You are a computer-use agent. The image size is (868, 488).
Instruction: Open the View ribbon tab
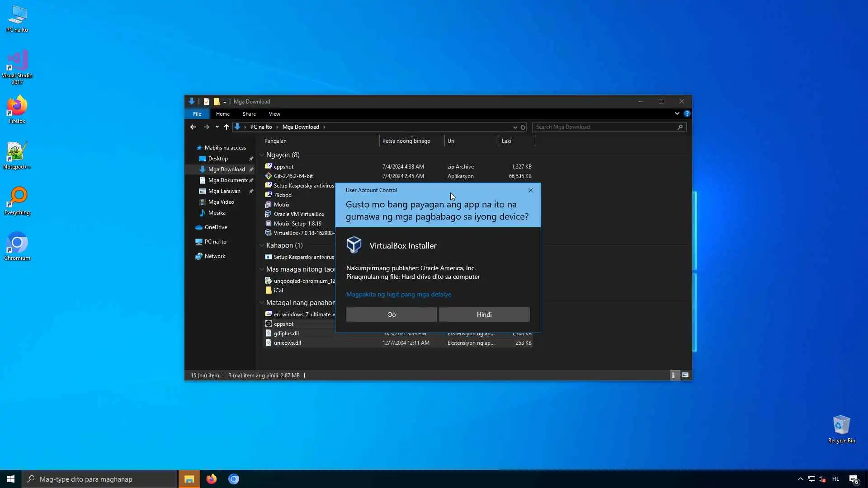(x=274, y=114)
